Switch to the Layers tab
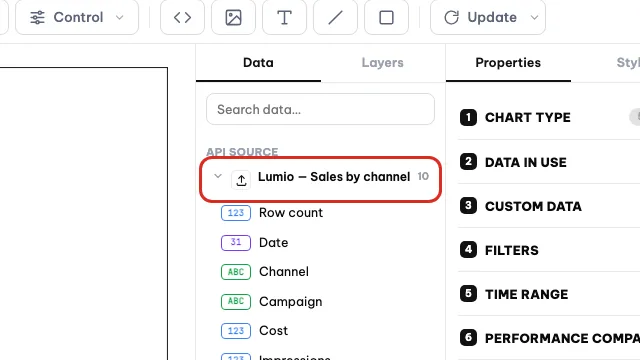The height and width of the screenshot is (360, 640). [382, 62]
